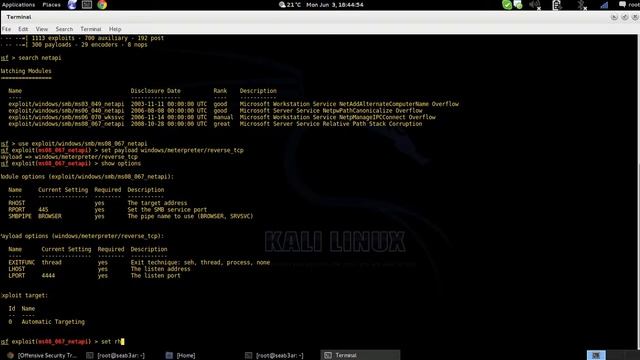Close the Terminal window
640x360 pixels.
[635, 17]
